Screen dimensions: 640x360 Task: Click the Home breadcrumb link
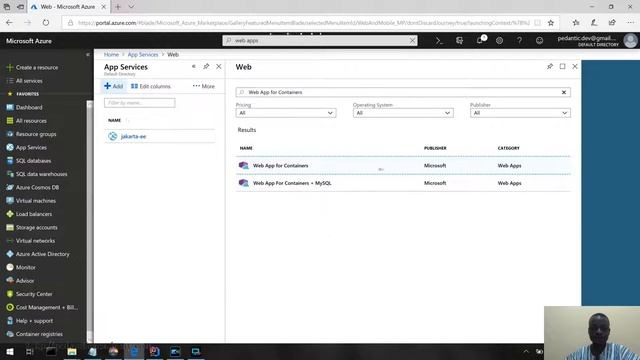tap(111, 54)
